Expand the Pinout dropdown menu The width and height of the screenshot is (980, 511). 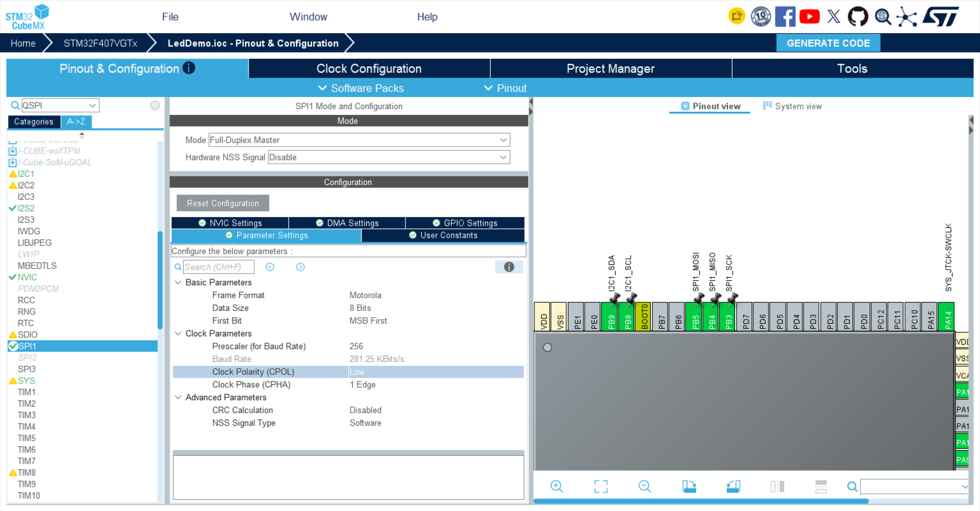(505, 88)
